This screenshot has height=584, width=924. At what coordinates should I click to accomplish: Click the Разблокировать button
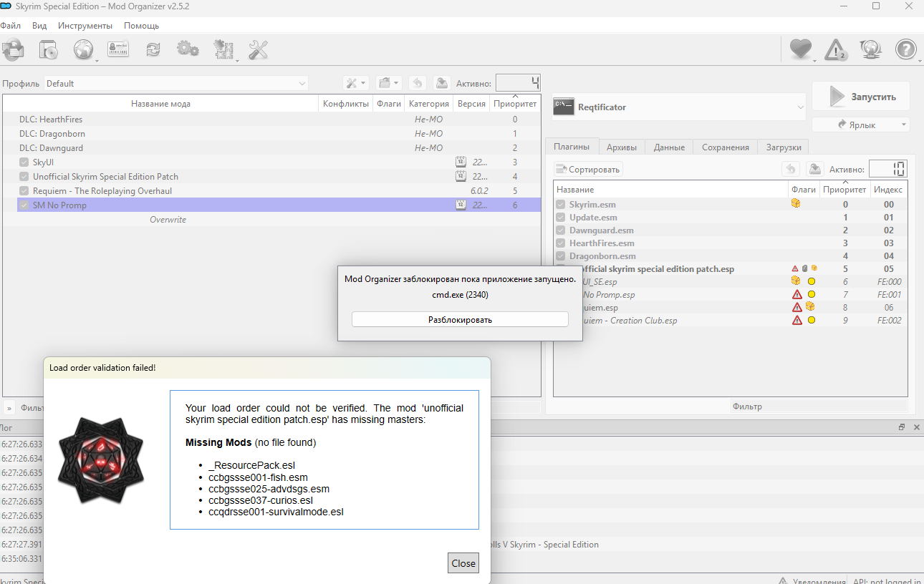(460, 320)
